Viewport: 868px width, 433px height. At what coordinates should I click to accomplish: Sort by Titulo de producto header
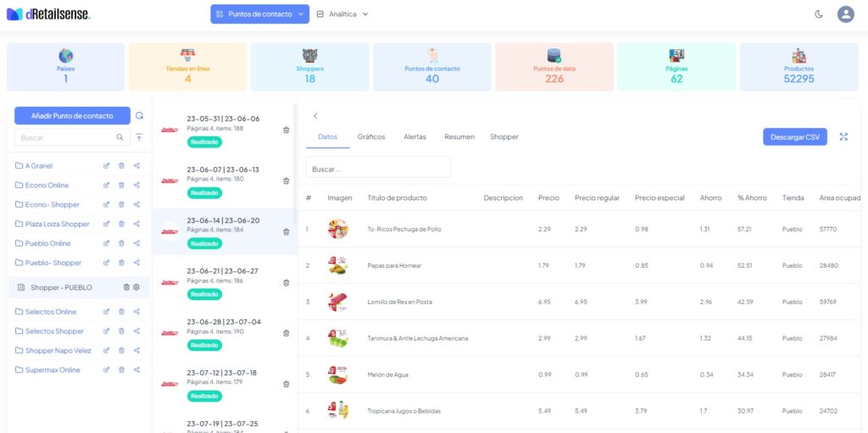coord(397,197)
